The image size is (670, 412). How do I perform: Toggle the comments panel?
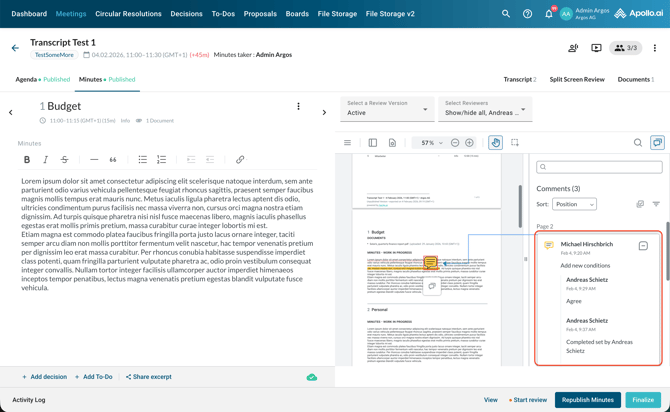[657, 143]
